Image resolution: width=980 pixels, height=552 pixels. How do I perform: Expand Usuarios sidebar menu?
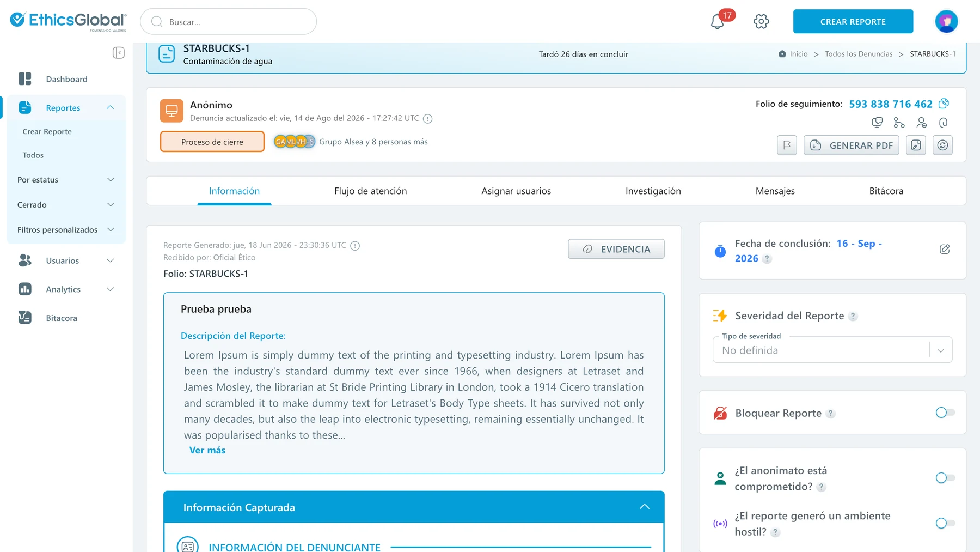click(x=111, y=260)
